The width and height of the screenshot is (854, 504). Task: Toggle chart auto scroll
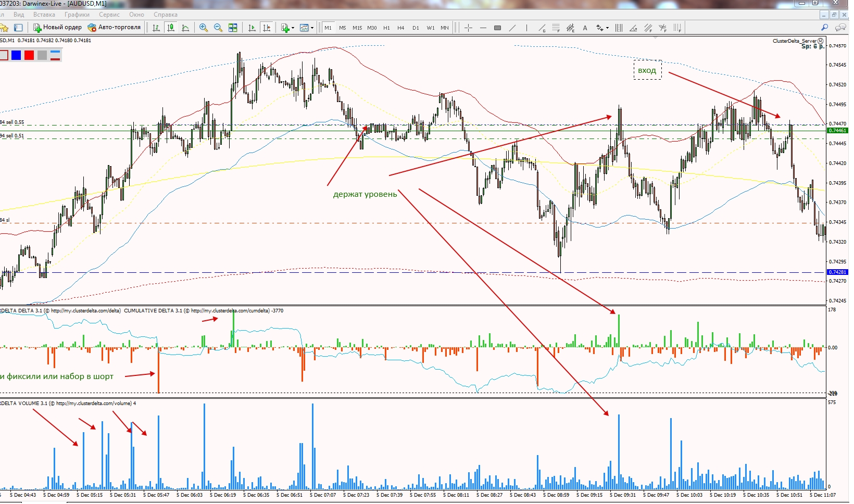[x=252, y=28]
